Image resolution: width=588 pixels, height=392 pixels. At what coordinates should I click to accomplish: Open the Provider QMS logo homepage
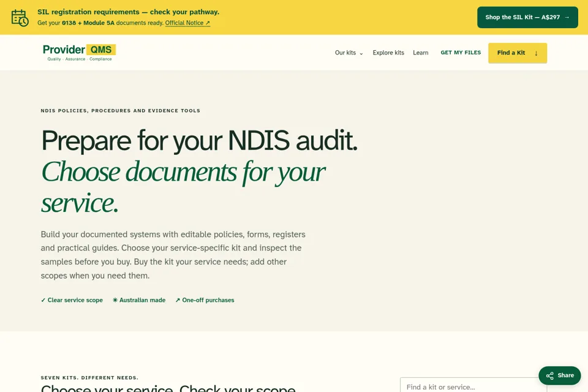(79, 53)
